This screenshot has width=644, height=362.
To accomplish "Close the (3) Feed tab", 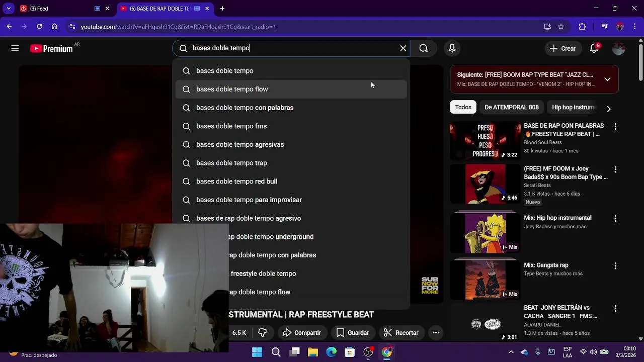I will (x=107, y=9).
